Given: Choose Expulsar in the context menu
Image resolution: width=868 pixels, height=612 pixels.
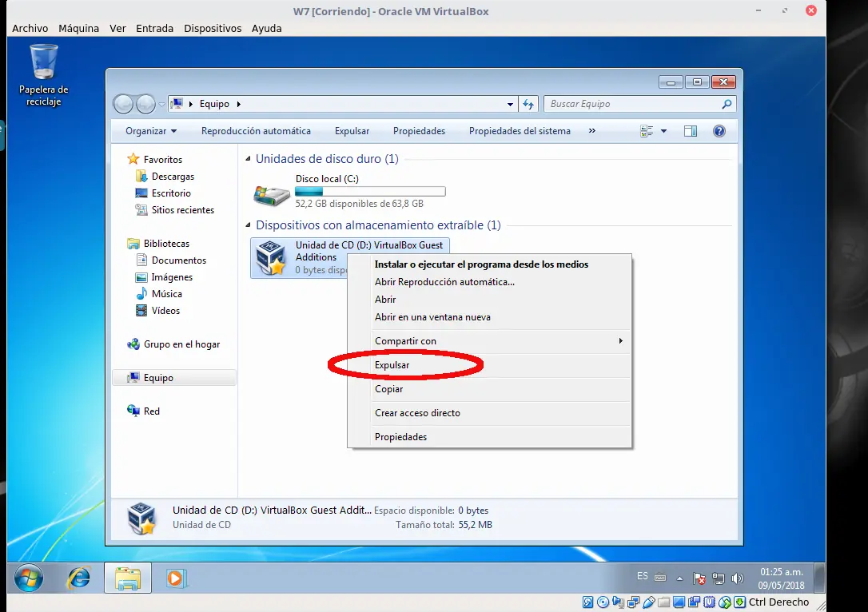Looking at the screenshot, I should click(x=489, y=365).
